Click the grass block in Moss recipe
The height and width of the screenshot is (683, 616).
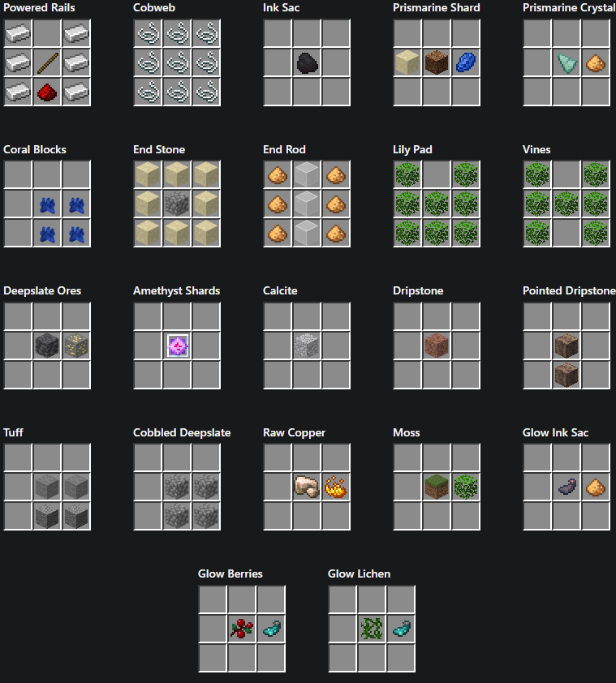click(437, 487)
